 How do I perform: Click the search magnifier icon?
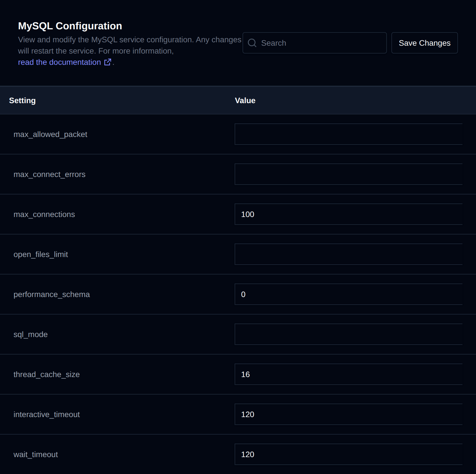coord(252,43)
